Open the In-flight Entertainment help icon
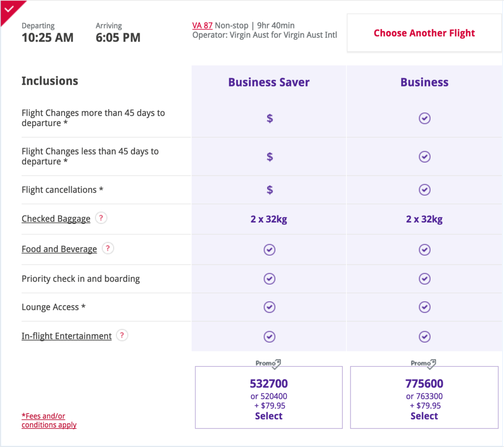 click(x=122, y=335)
